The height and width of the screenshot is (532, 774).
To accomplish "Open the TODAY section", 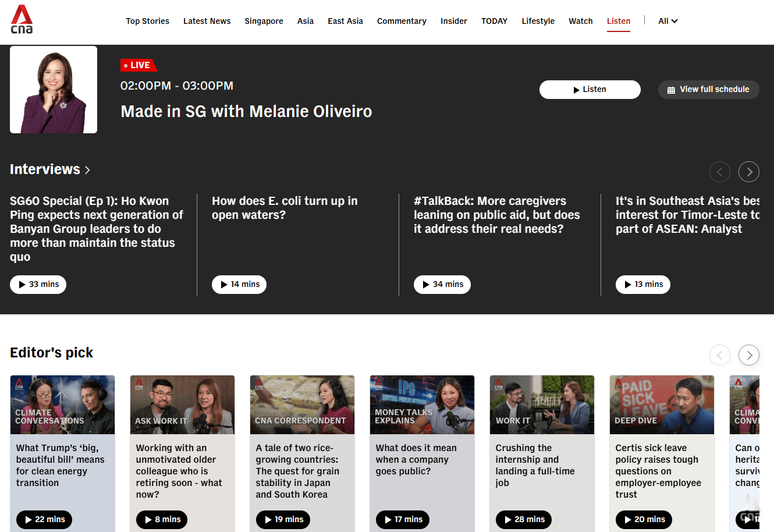I will coord(495,21).
